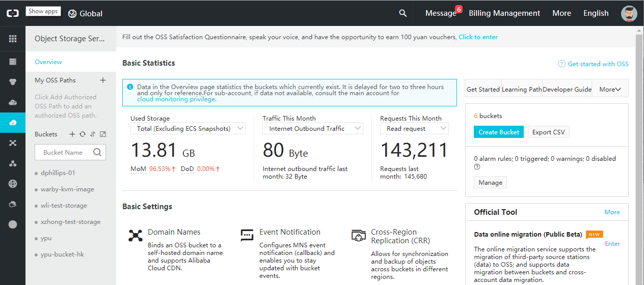Expand the Buckets panel to full view

pos(103,134)
